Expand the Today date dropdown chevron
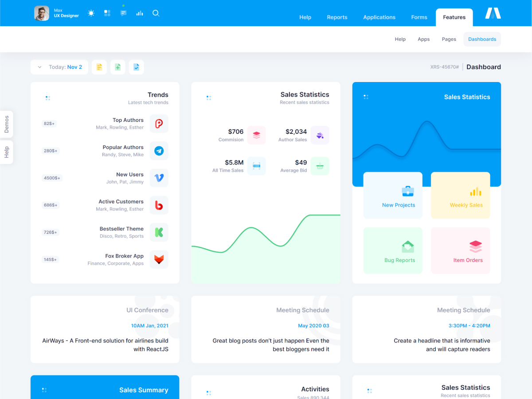Viewport: 532px width, 399px height. [x=39, y=67]
